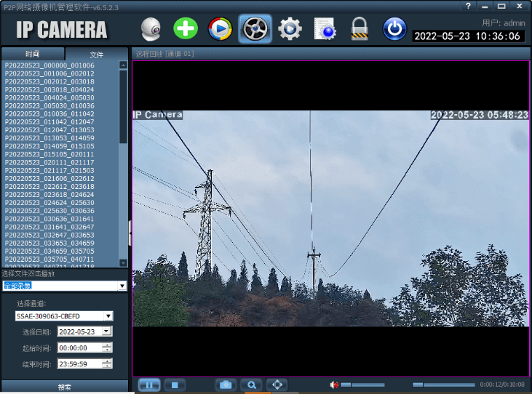Pause playback of the video
Screen dimensions: 532x394
click(x=148, y=385)
